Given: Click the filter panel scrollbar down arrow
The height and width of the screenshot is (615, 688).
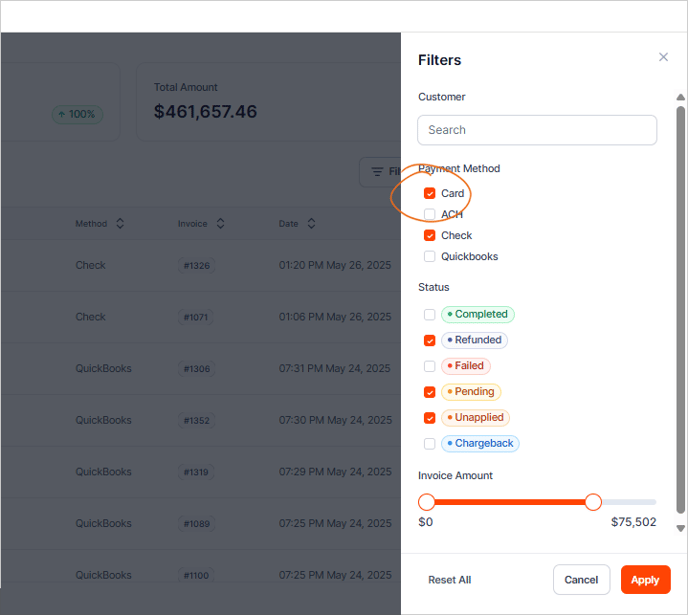Looking at the screenshot, I should tap(681, 528).
